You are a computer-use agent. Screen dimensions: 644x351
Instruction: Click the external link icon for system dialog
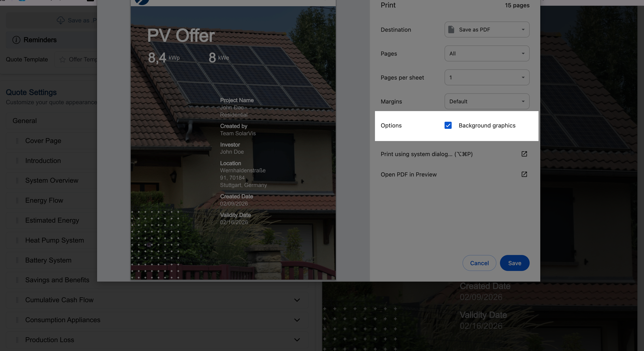coord(524,154)
